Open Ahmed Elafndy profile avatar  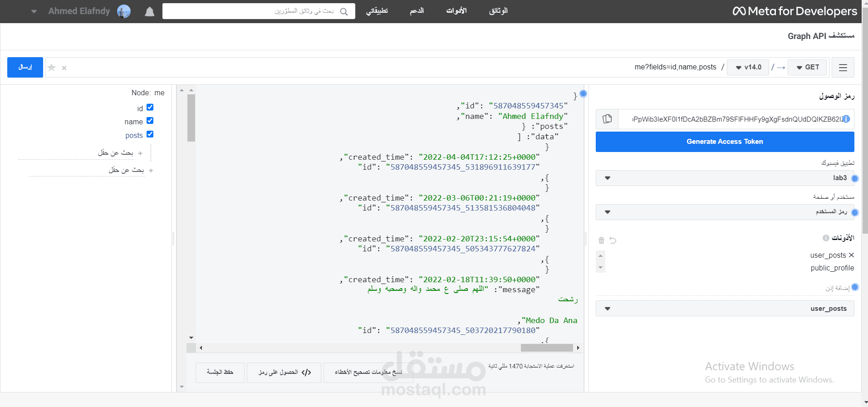point(124,11)
